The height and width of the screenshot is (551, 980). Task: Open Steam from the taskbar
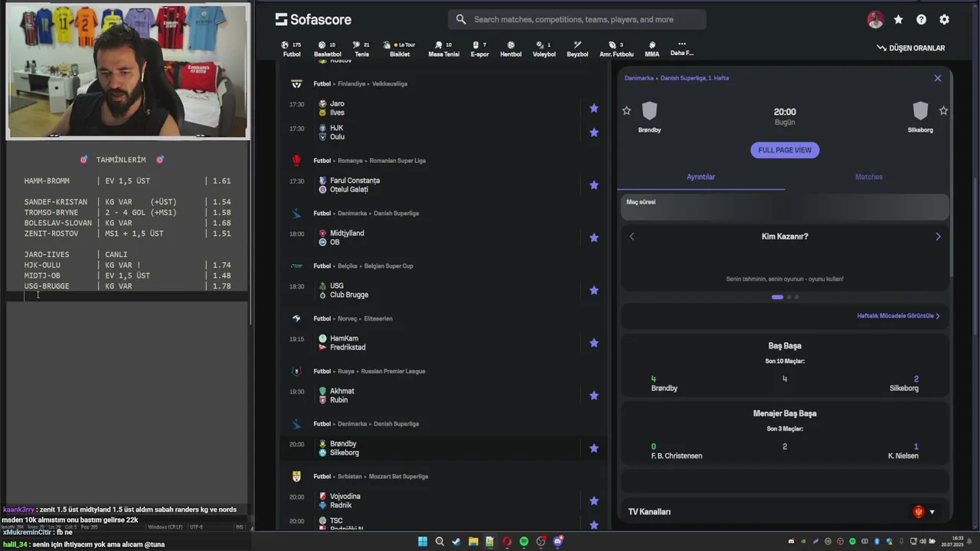click(456, 541)
